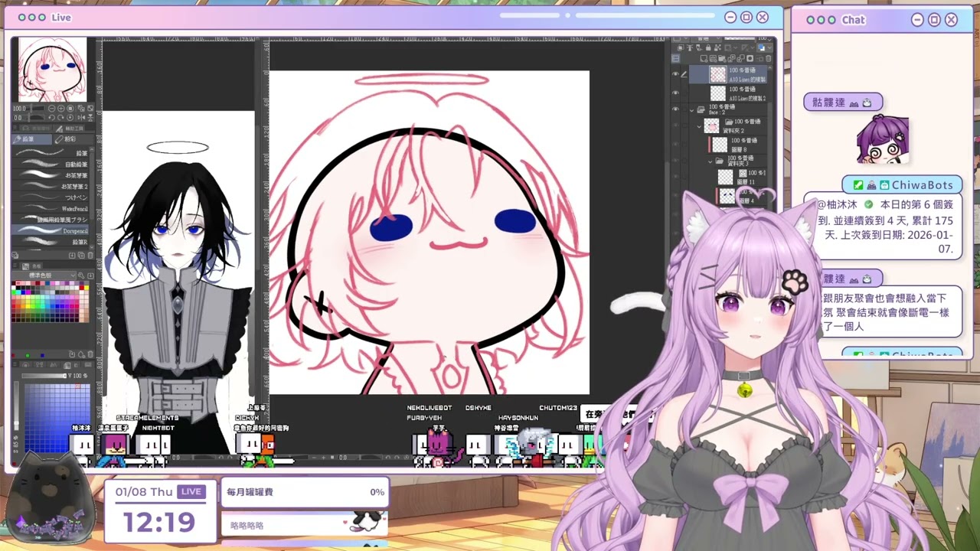Select the 鉛筆R brush
The image size is (980, 551).
[x=51, y=242]
